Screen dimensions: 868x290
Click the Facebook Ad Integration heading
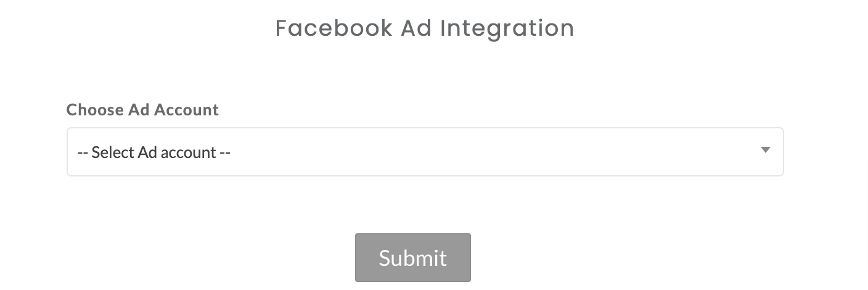[425, 28]
